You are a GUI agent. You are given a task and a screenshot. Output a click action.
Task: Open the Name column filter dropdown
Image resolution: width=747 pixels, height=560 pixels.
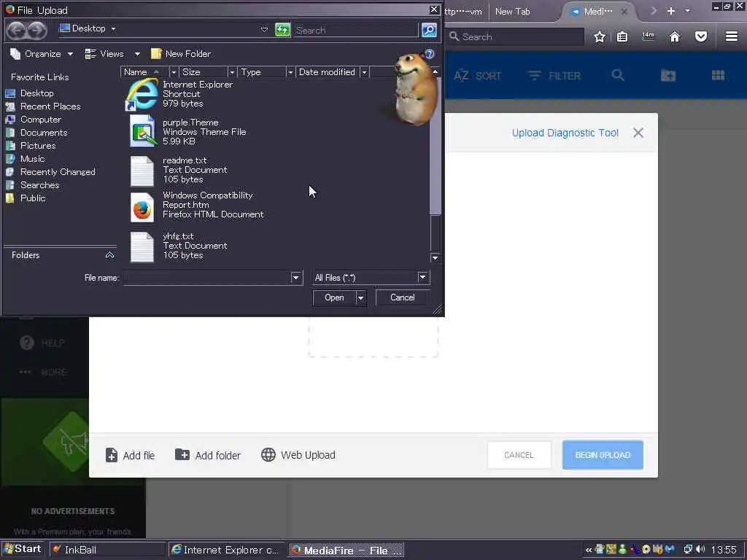pyautogui.click(x=174, y=72)
